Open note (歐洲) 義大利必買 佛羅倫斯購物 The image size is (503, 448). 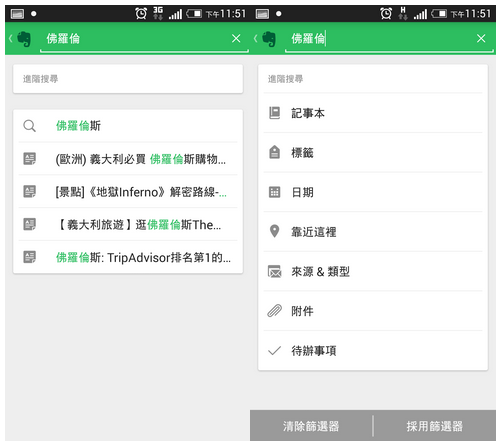coord(128,159)
